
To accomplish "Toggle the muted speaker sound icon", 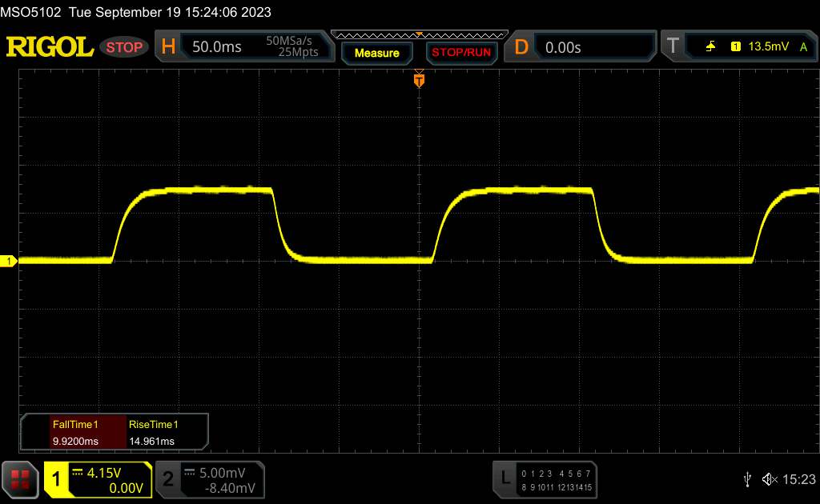I will [x=770, y=479].
